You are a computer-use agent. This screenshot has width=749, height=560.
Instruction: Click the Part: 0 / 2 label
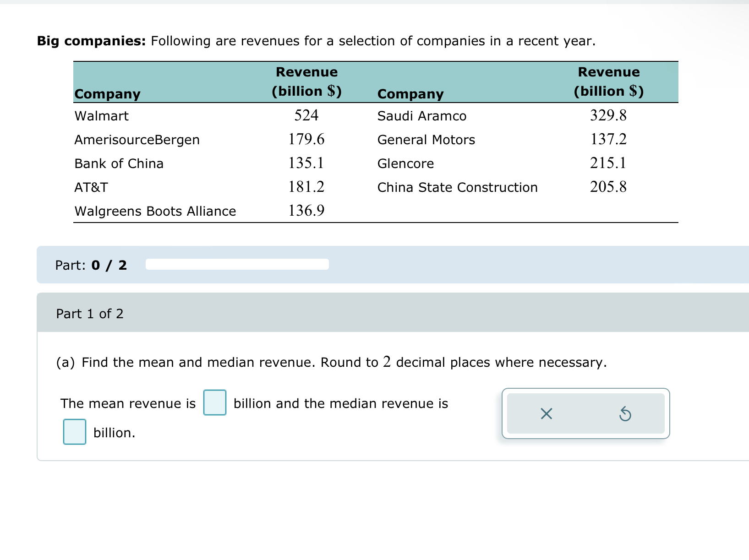(x=91, y=265)
